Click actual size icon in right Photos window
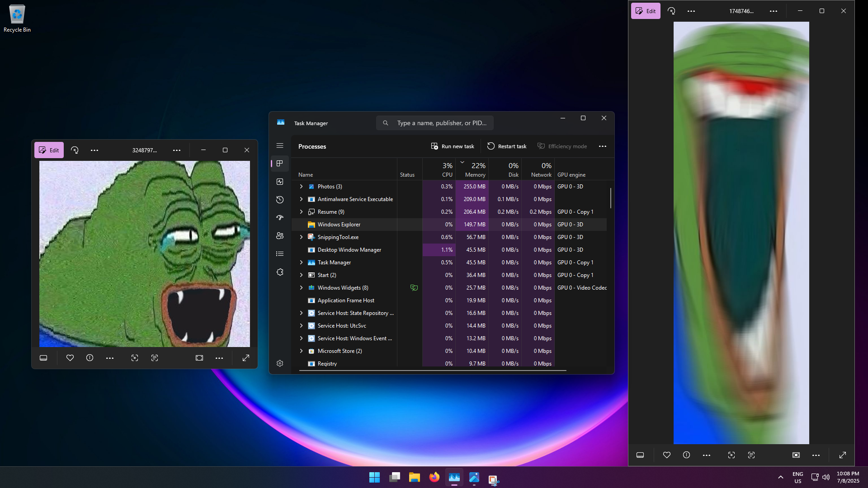 (796, 455)
